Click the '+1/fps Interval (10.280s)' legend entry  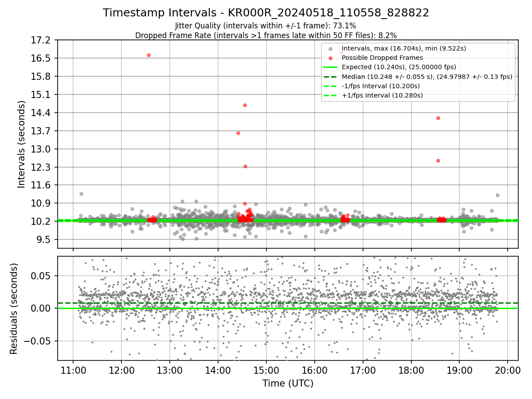[x=382, y=95]
